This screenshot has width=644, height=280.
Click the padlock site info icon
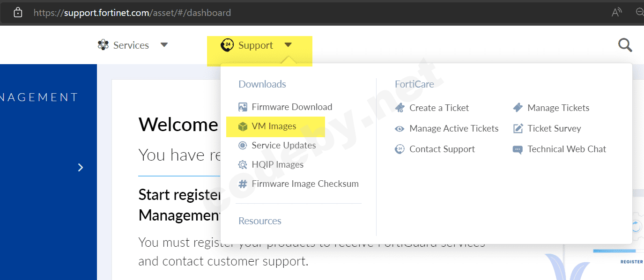[18, 13]
